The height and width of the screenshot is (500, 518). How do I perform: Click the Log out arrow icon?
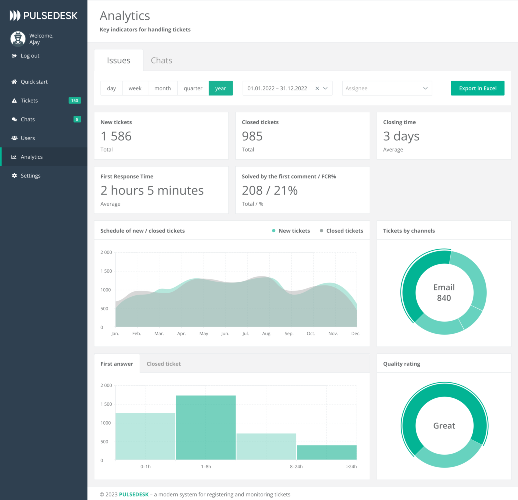[x=14, y=56]
